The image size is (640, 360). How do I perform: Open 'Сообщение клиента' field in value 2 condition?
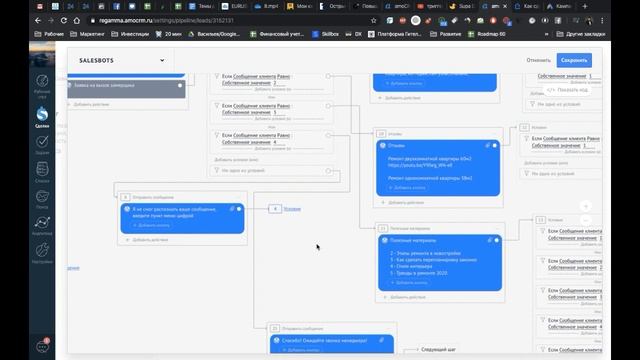pos(254,76)
